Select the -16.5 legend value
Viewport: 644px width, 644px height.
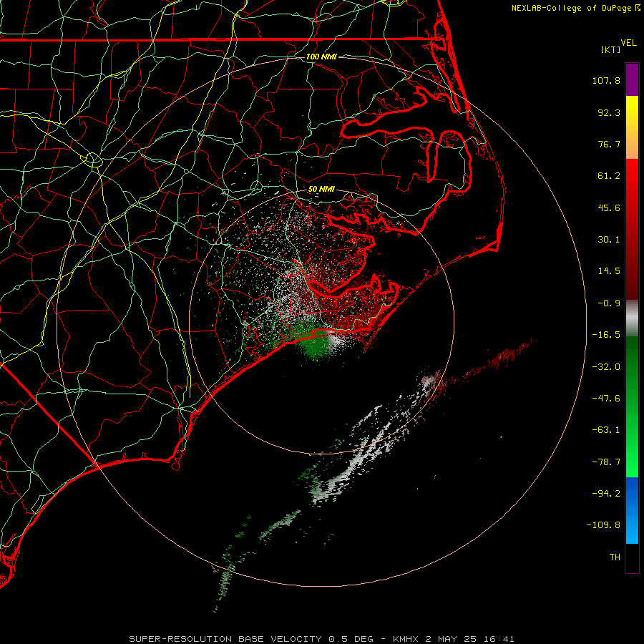pyautogui.click(x=606, y=335)
